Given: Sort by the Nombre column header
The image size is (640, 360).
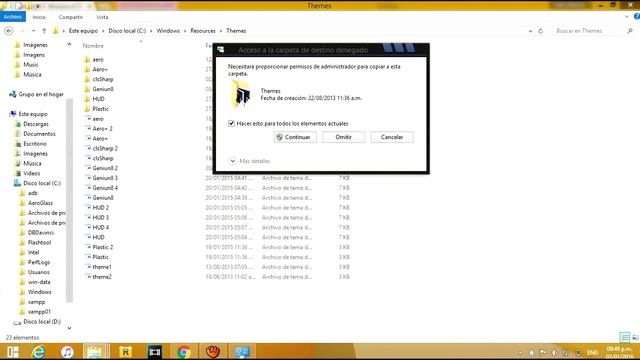Looking at the screenshot, I should pos(93,46).
